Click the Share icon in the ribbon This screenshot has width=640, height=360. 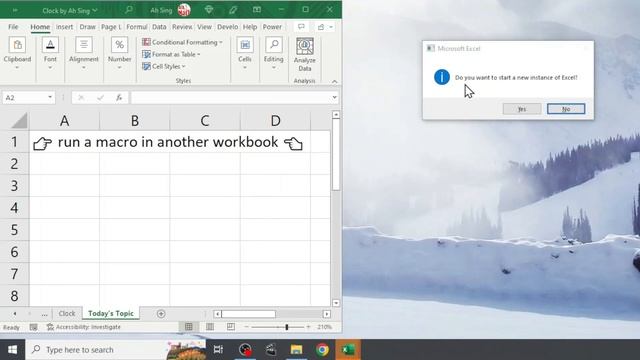321,27
